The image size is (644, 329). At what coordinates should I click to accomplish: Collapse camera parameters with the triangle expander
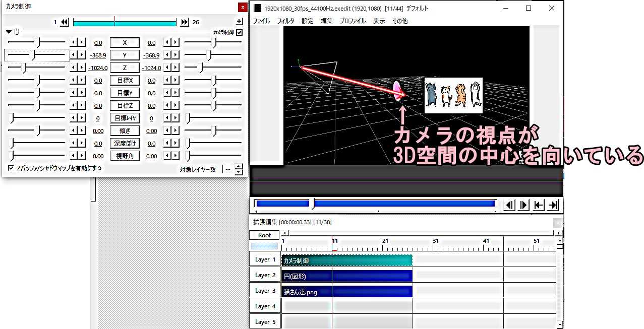coord(9,31)
